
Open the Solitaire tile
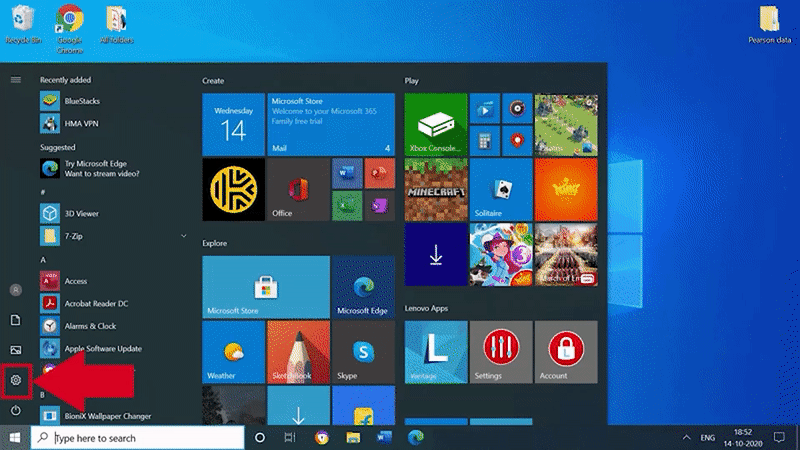(500, 189)
